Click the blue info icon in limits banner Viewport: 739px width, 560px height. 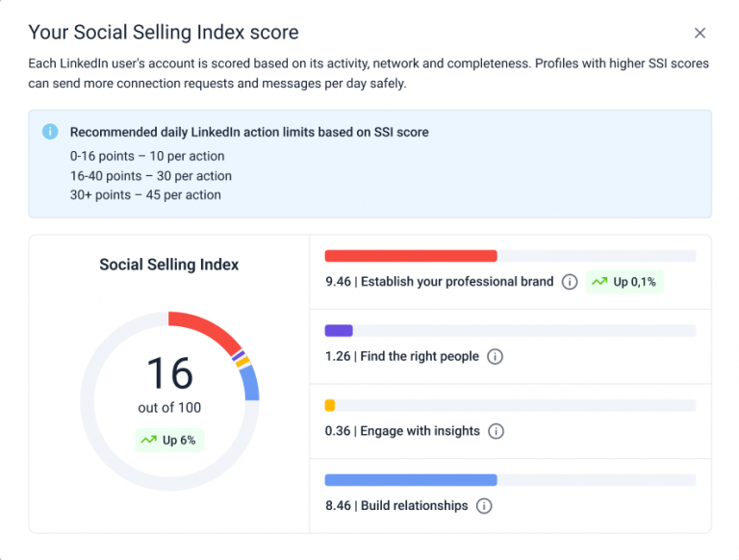click(50, 132)
